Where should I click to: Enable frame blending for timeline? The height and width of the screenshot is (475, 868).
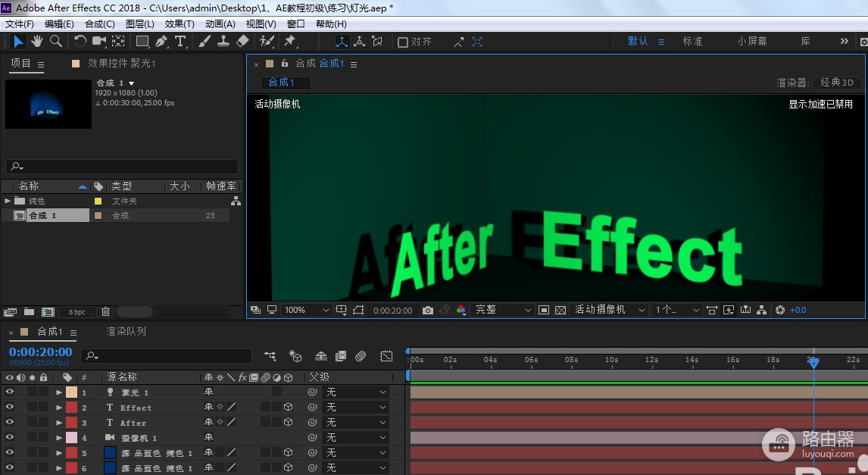[341, 356]
